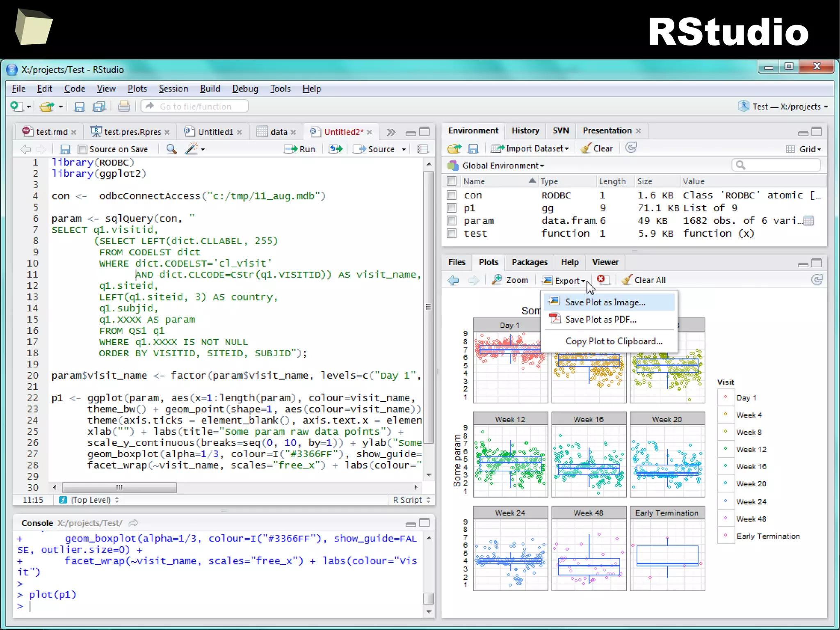Click the editor vertical scrollbar thumb
840x630 pixels.
[429, 307]
